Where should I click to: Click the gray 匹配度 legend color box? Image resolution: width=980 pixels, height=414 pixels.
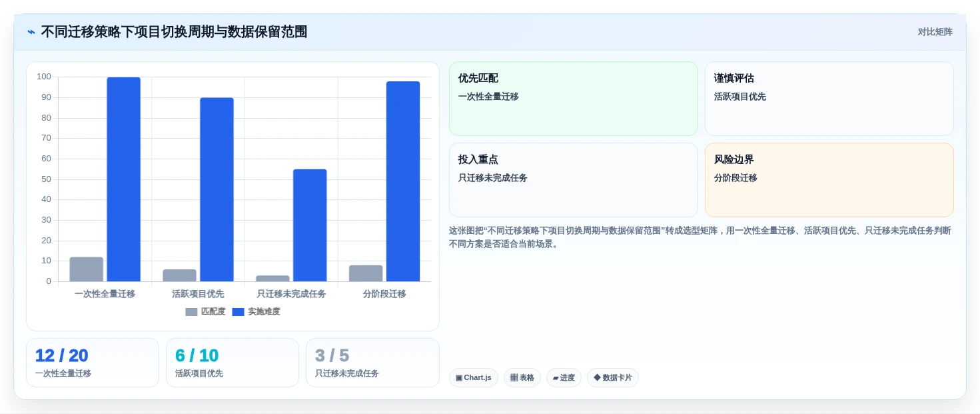point(191,312)
